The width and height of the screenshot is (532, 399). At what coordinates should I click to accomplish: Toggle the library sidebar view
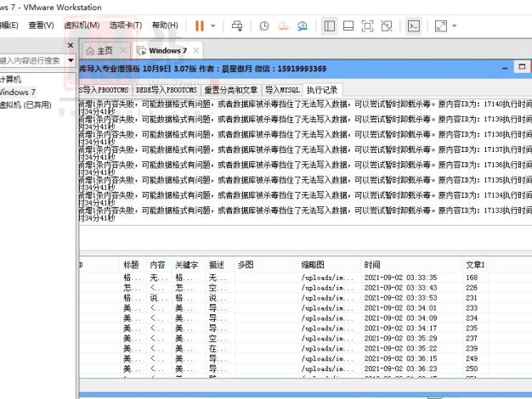[329, 25]
